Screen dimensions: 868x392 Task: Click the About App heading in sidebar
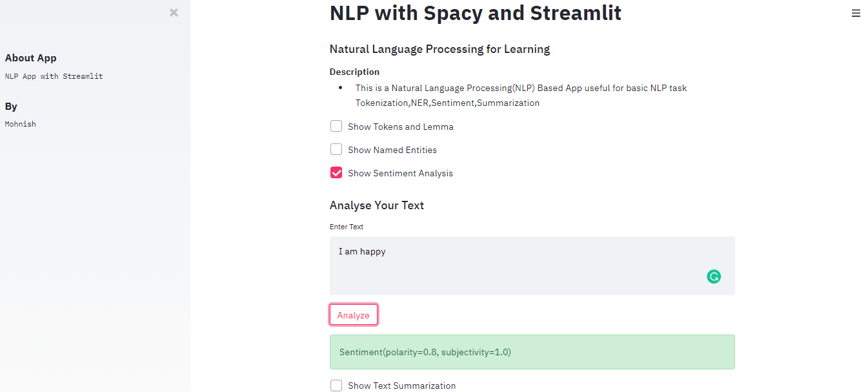click(30, 57)
